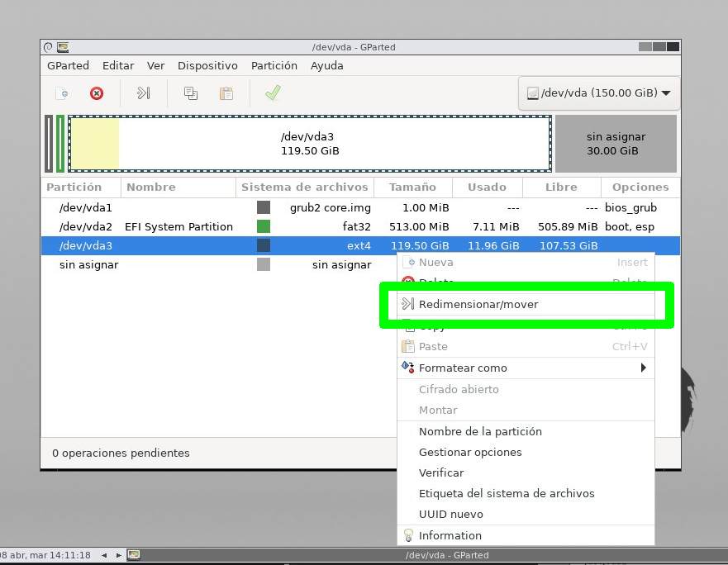728x565 pixels.
Task: Choose Verificar in the context menu
Action: coord(441,472)
